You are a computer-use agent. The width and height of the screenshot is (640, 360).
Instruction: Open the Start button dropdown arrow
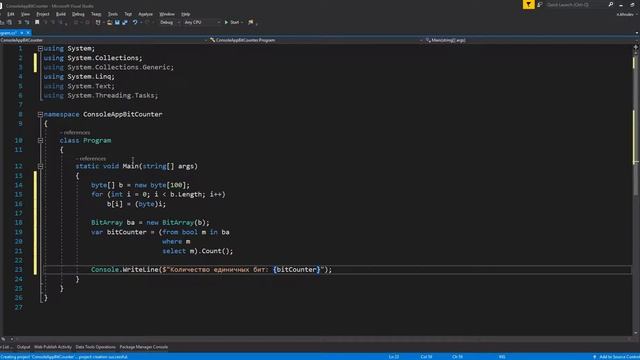tap(242, 22)
